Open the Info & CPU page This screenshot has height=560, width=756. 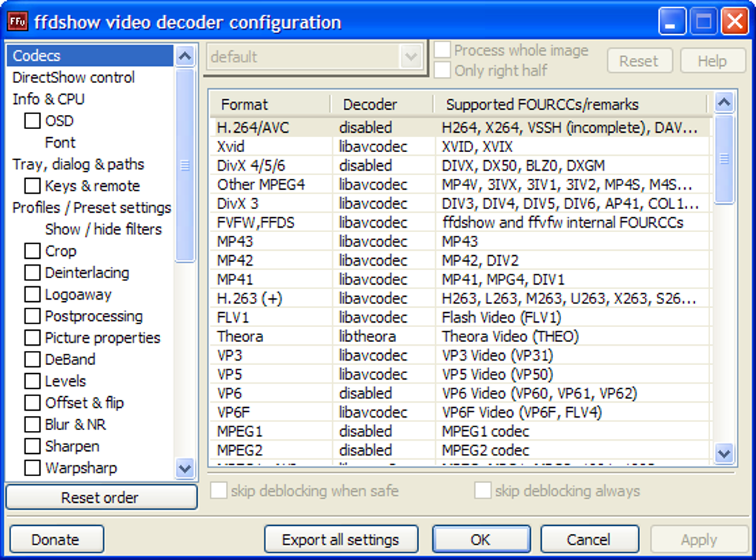(x=48, y=99)
